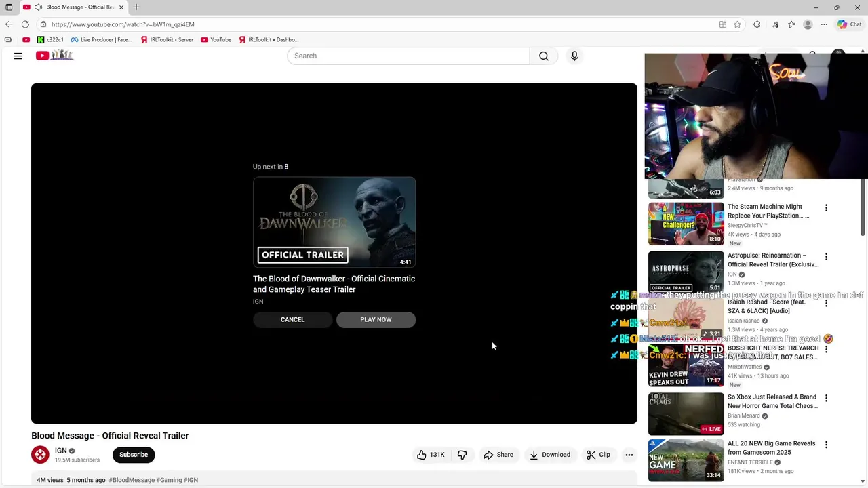Start voice search with microphone icon
868x488 pixels.
tap(574, 56)
